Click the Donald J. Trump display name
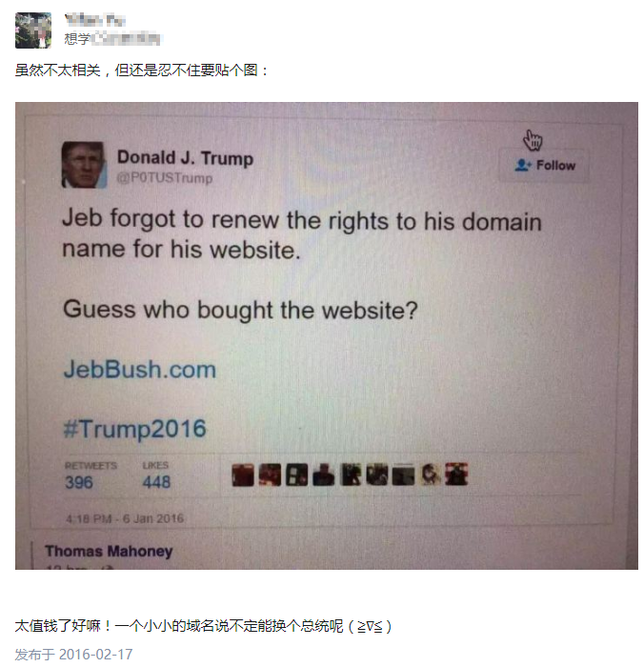 (x=185, y=158)
